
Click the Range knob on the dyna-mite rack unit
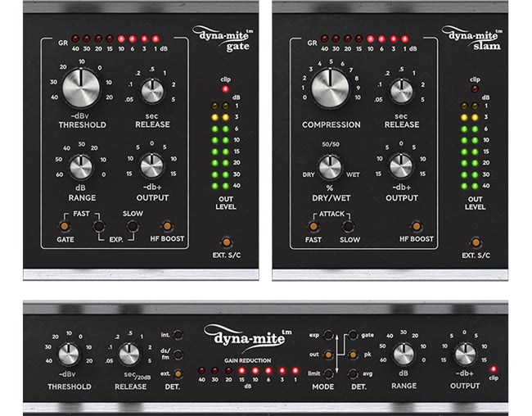click(404, 354)
